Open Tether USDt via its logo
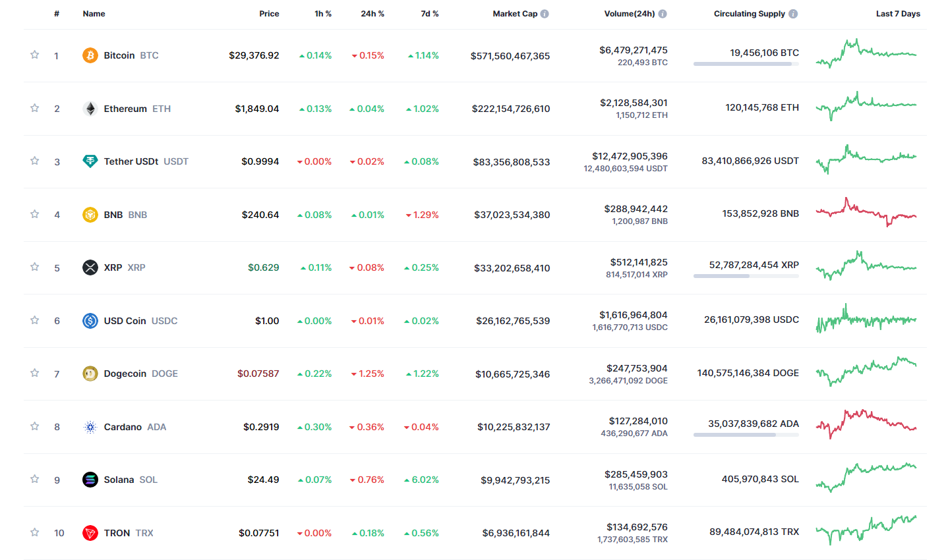948x560 pixels. point(90,161)
